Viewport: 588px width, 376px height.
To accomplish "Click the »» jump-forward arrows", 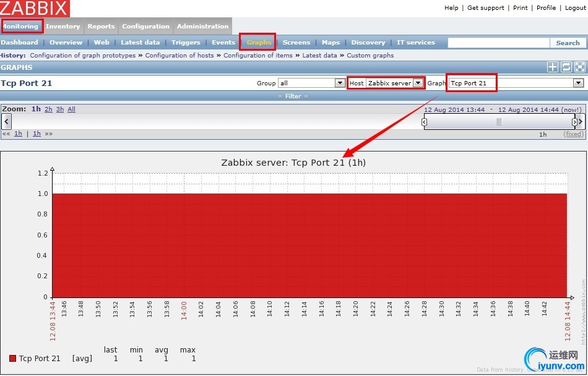I will click(49, 134).
